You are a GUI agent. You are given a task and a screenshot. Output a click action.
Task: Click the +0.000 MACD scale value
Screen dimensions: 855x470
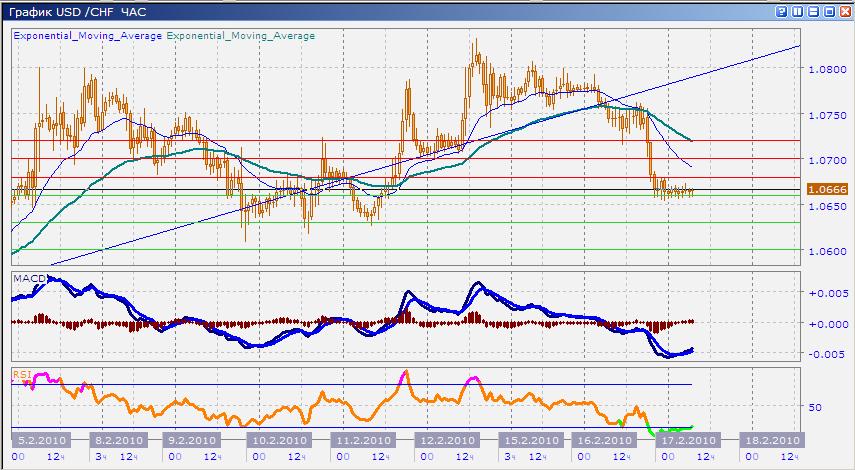click(828, 324)
